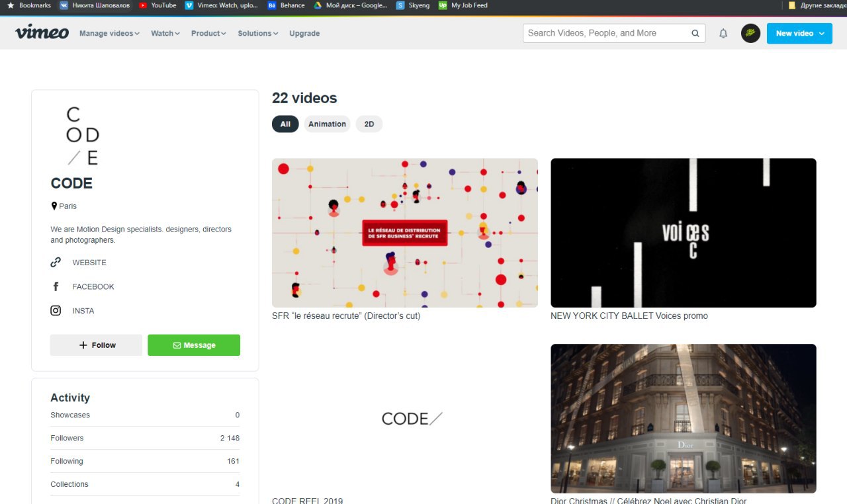Viewport: 847px width, 504px height.
Task: Open the FACEBOOK link
Action: pyautogui.click(x=93, y=286)
